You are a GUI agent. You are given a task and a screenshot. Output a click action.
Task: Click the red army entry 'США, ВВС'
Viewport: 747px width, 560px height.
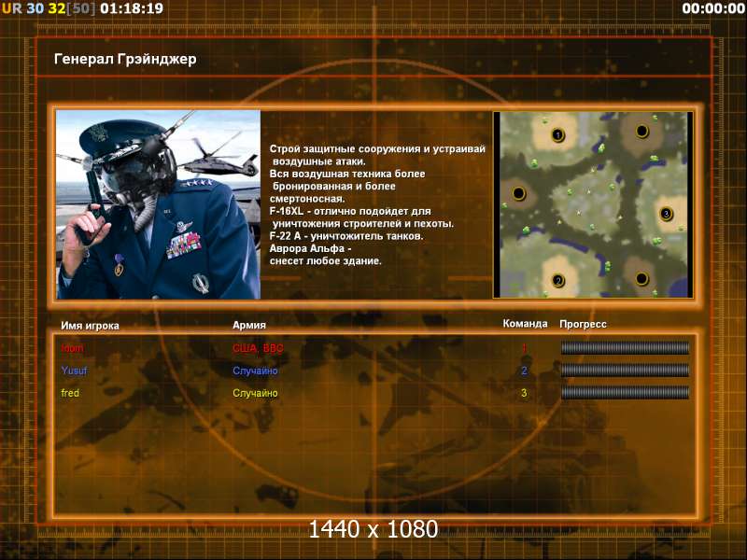click(x=258, y=348)
